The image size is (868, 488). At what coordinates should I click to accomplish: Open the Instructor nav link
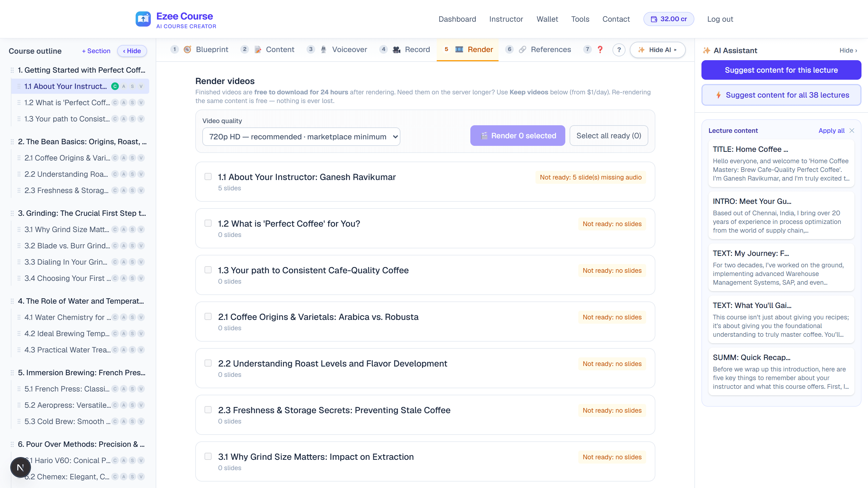coord(506,19)
